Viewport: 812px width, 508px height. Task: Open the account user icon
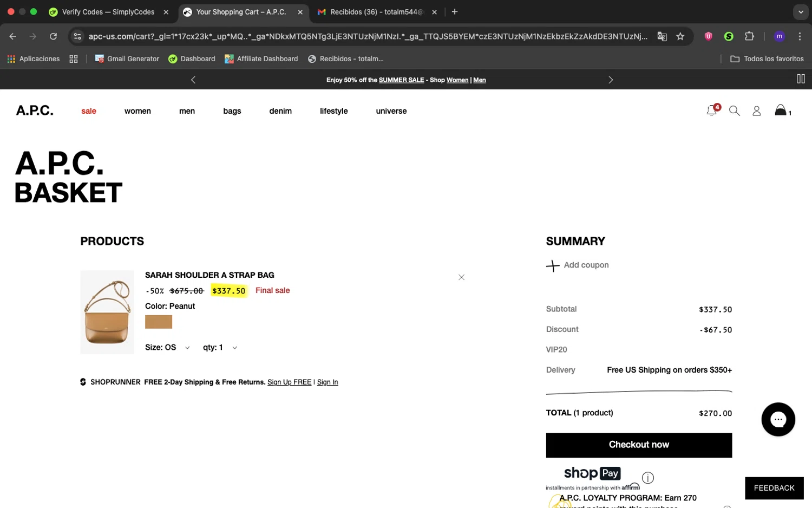tap(757, 110)
